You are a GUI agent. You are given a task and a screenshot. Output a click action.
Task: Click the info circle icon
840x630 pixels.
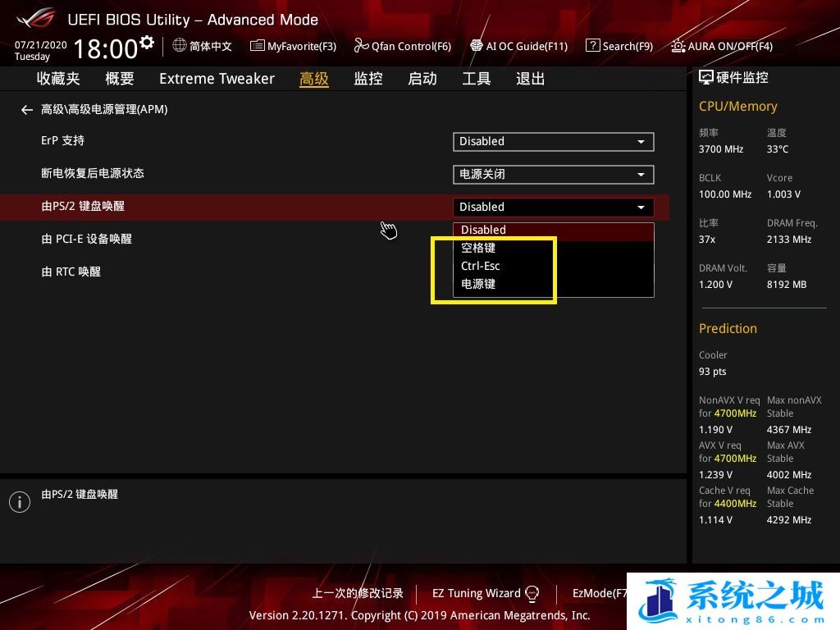click(x=20, y=502)
